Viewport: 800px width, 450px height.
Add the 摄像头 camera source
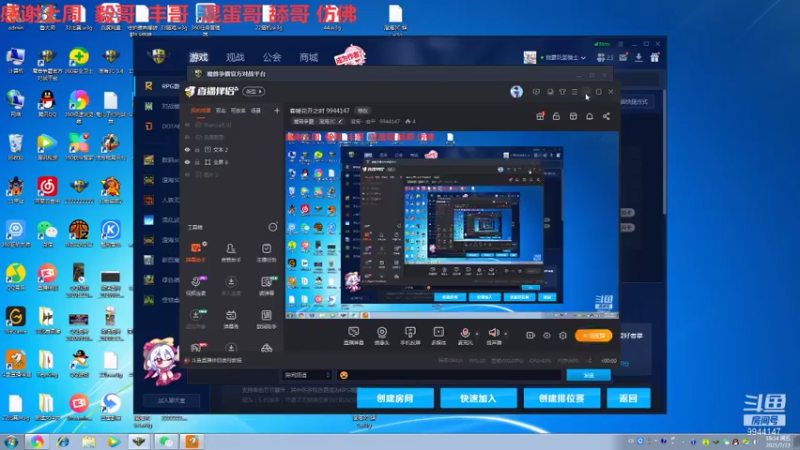(382, 336)
